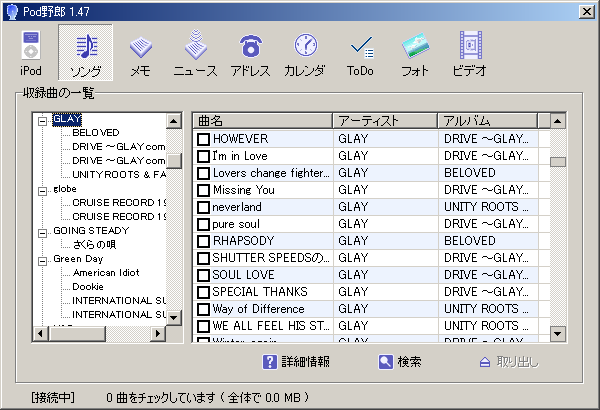Tick the Lovers change fighter checkbox
The image size is (600, 410).
point(203,173)
